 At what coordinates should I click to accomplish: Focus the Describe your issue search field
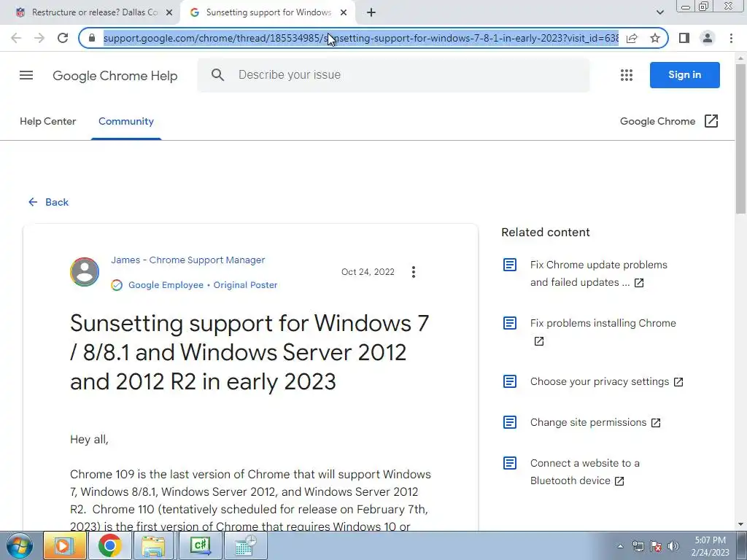393,75
